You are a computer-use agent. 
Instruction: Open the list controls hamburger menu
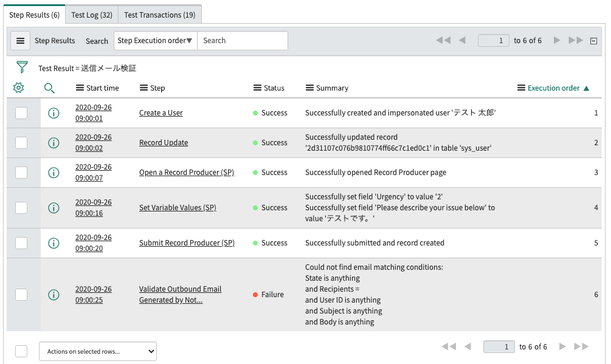point(20,41)
